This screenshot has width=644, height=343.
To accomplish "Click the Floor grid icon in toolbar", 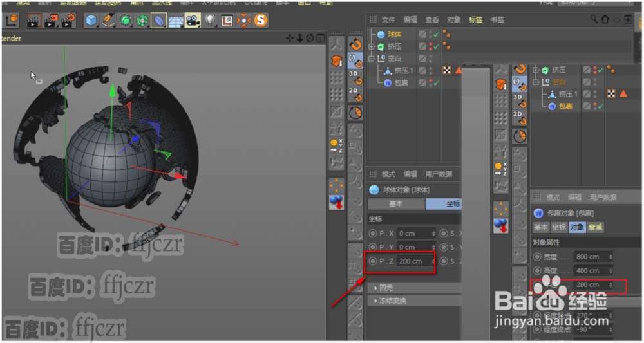I will coord(176,21).
